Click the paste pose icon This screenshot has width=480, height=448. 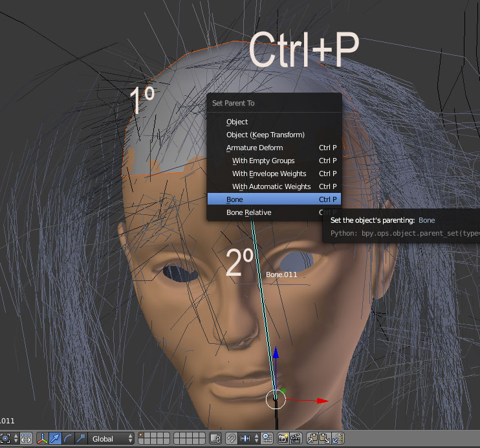[x=325, y=439]
